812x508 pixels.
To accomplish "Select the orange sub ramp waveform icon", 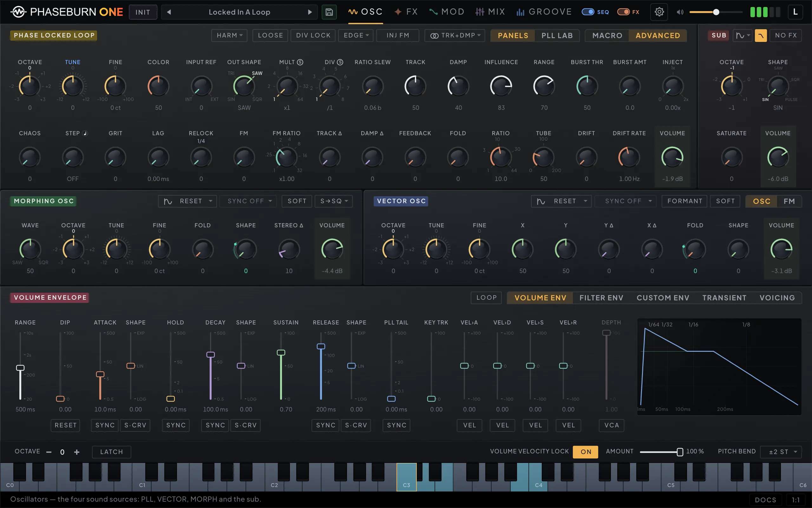I will (x=761, y=35).
